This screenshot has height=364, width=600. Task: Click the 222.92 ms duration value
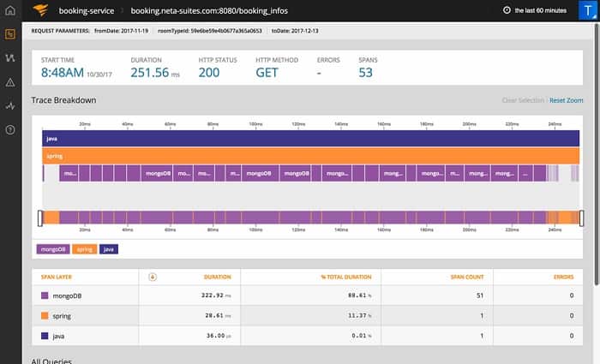[x=216, y=295]
